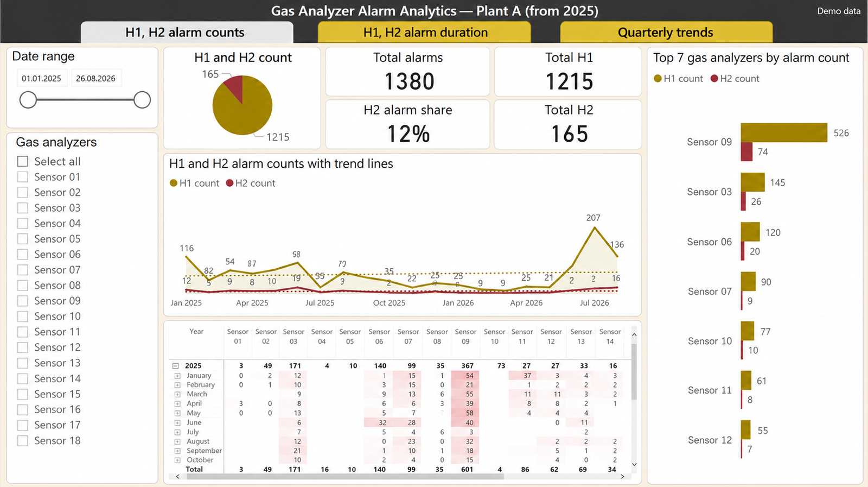This screenshot has width=868, height=487.
Task: Click the end date field 26.08.2026
Action: 96,78
